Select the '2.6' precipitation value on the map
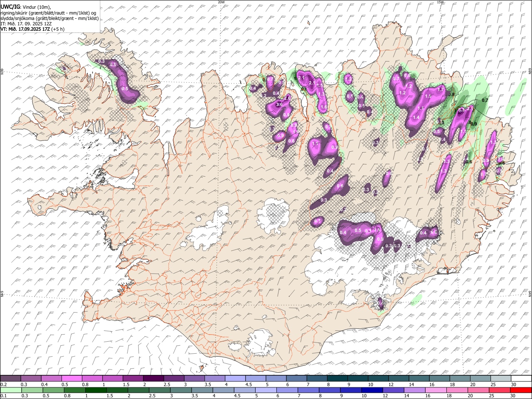532x399 pixels. tap(287, 98)
